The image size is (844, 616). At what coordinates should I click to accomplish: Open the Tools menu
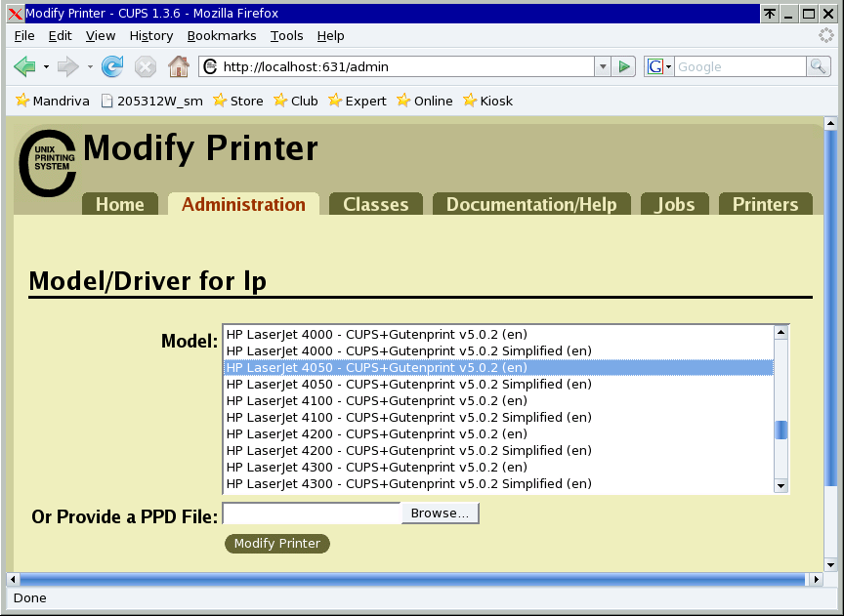[286, 35]
